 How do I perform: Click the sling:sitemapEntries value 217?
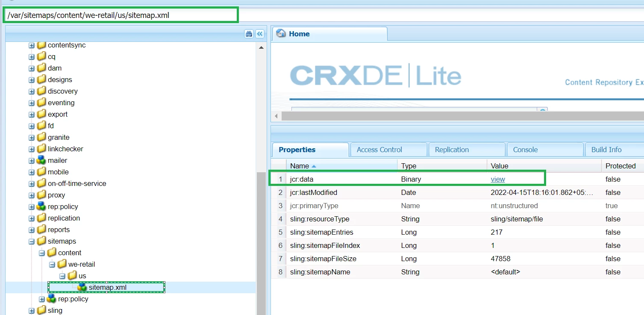click(x=497, y=232)
